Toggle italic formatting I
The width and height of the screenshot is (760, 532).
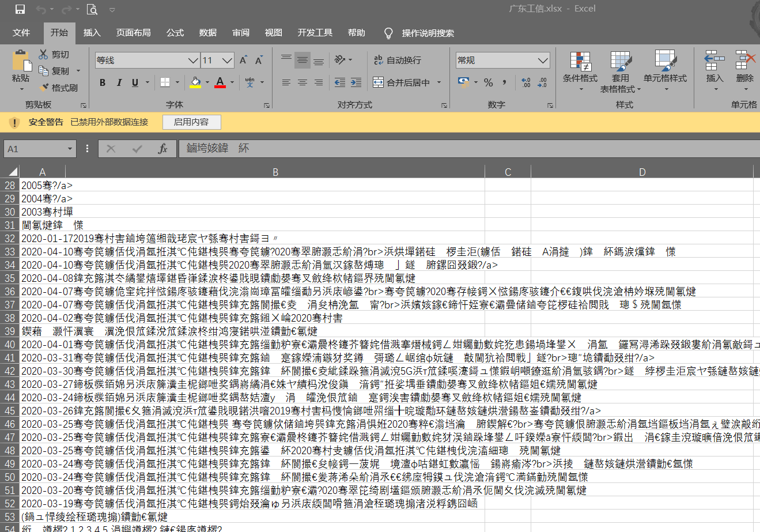tap(119, 82)
